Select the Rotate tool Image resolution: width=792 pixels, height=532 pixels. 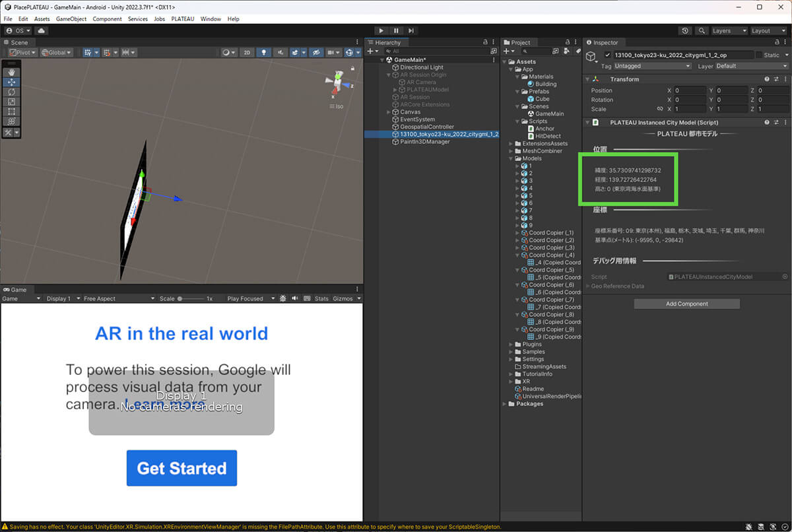11,92
